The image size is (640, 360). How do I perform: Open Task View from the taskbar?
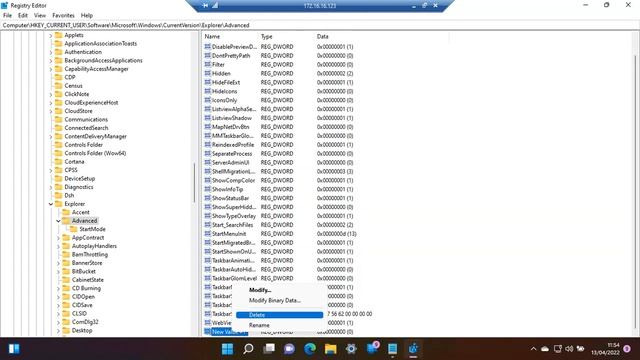click(269, 349)
